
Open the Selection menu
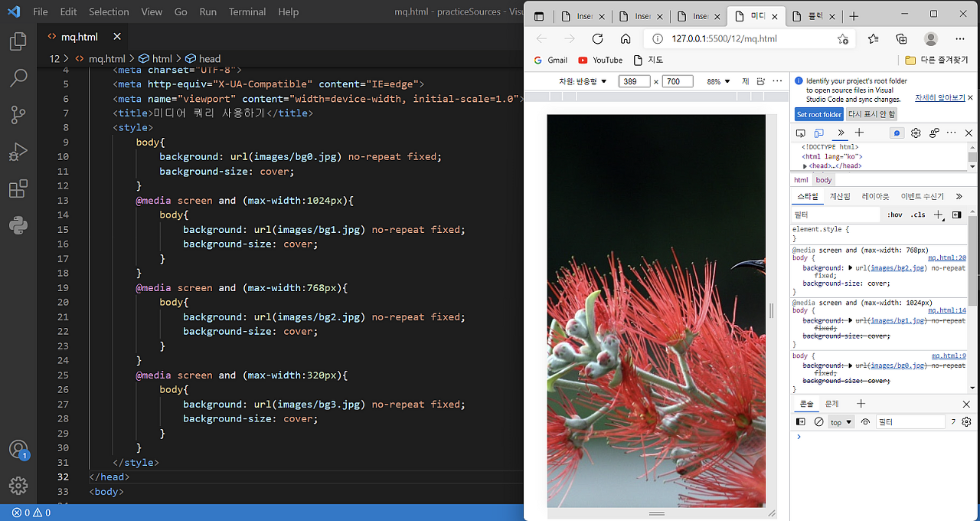(x=109, y=11)
